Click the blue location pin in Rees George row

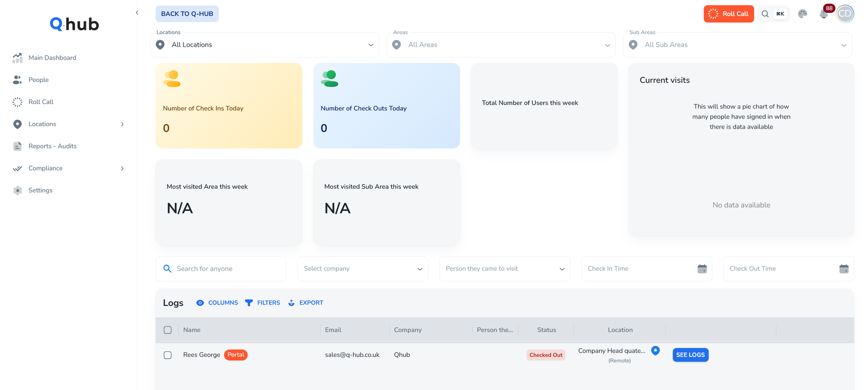click(656, 350)
